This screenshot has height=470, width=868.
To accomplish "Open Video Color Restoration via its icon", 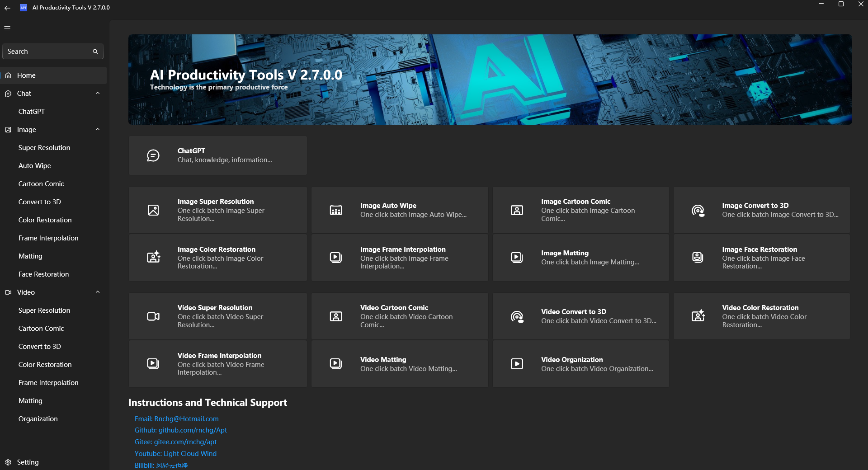I will [698, 316].
